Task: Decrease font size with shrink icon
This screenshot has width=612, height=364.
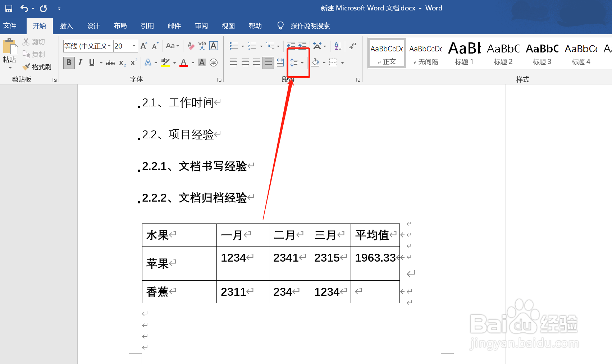Action: (x=155, y=46)
